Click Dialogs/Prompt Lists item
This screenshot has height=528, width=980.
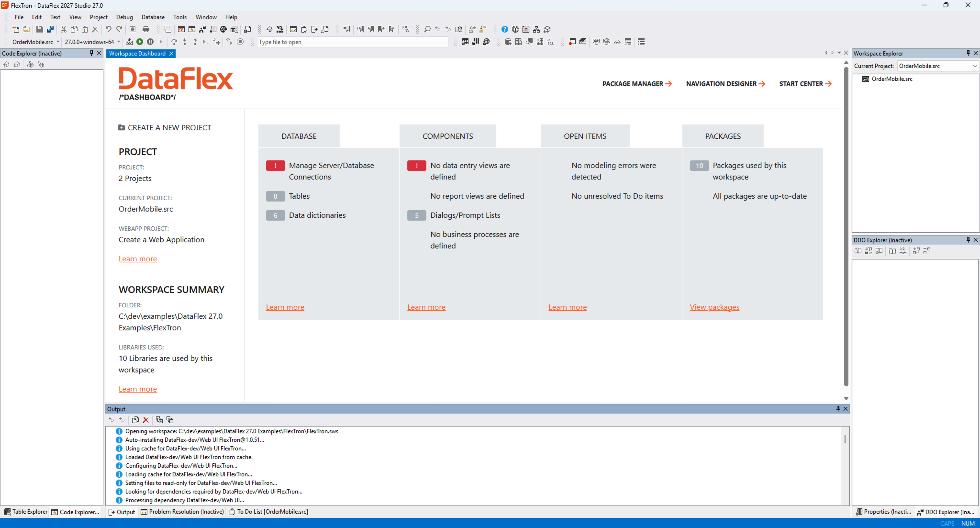[465, 215]
